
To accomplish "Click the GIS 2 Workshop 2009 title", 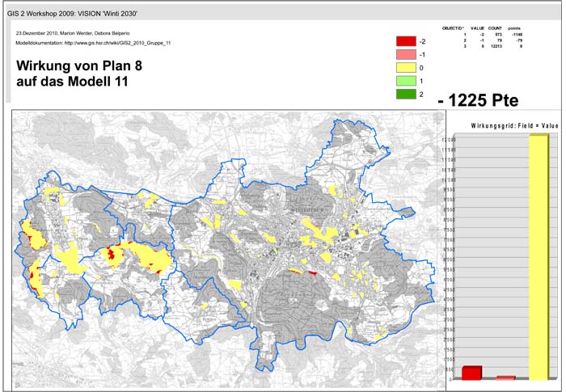I will tap(81, 14).
